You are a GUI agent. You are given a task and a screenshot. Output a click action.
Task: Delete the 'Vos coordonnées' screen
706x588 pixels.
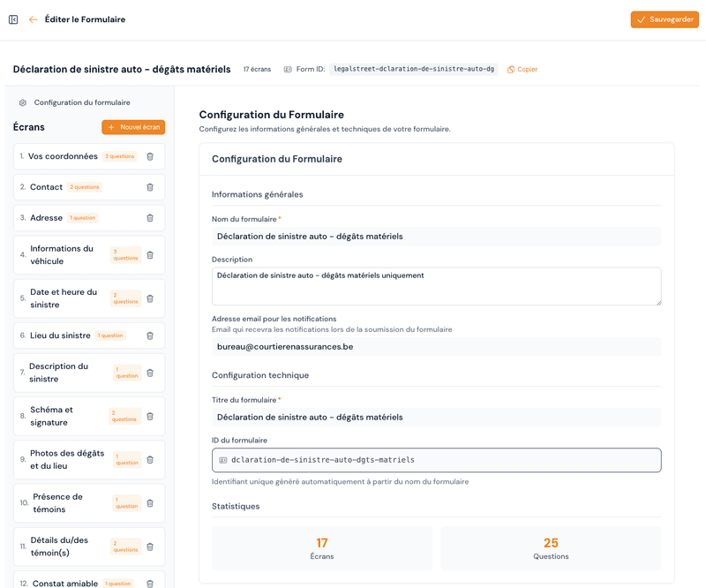tap(150, 156)
